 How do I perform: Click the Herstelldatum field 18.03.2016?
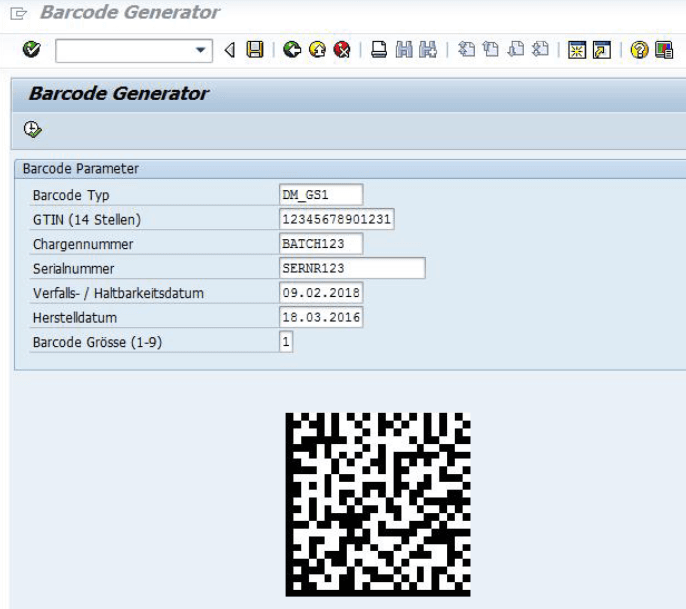point(321,317)
